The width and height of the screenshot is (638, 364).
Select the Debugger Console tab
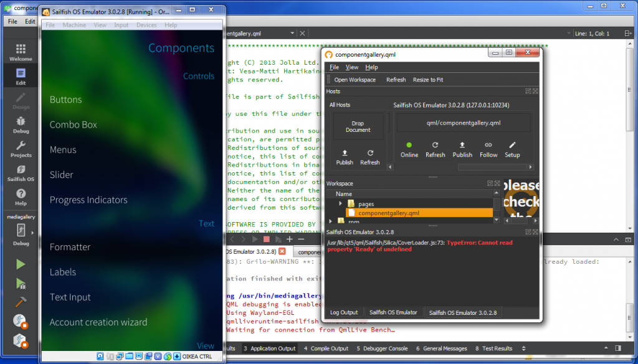pyautogui.click(x=382, y=348)
